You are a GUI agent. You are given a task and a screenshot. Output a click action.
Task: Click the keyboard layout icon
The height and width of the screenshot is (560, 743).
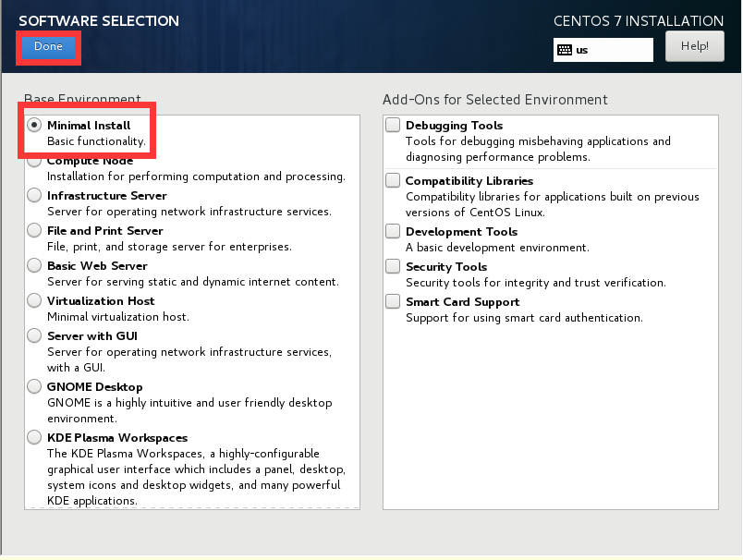pos(564,50)
